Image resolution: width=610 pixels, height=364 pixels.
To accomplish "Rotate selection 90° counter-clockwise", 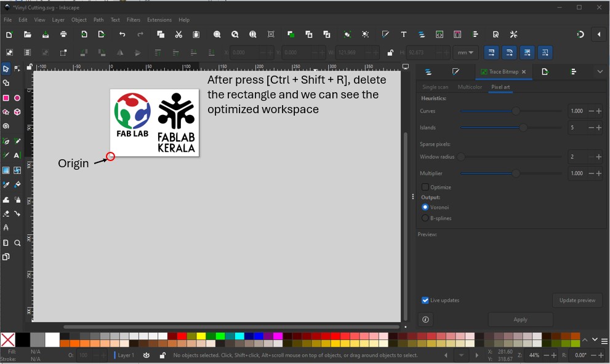I will tap(84, 52).
